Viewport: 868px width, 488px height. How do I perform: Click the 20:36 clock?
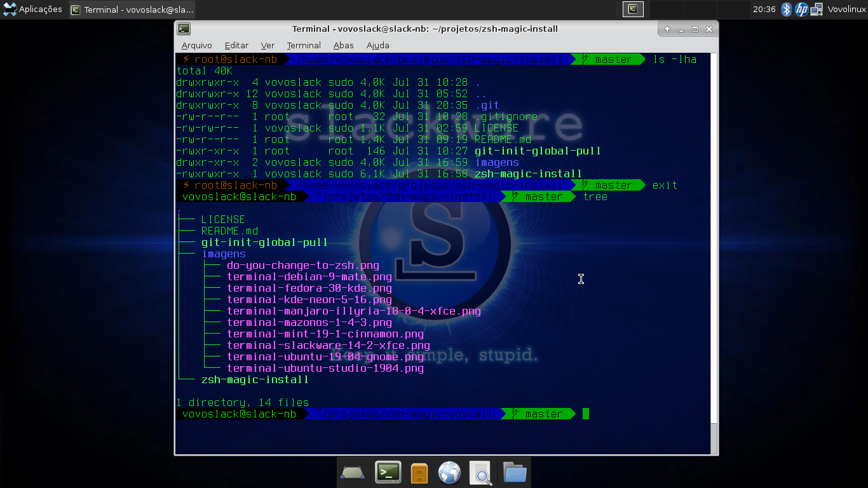coord(764,9)
